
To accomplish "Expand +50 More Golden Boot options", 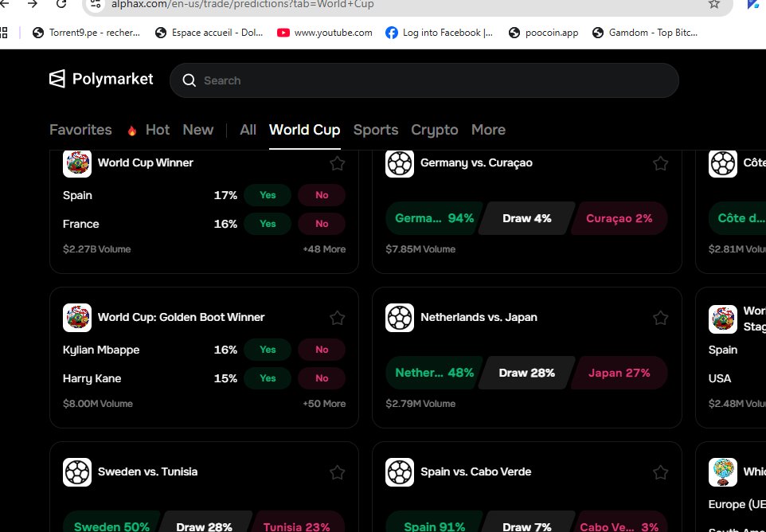I will tap(324, 404).
